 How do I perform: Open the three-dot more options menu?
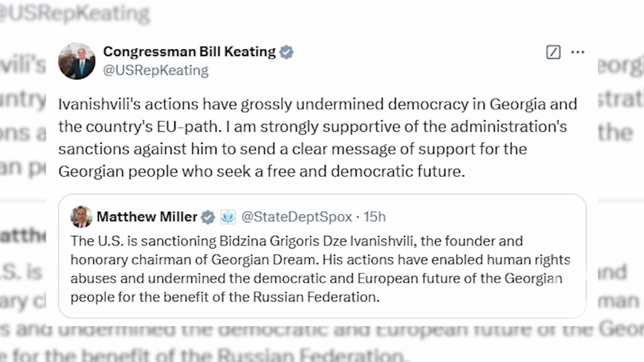[577, 52]
